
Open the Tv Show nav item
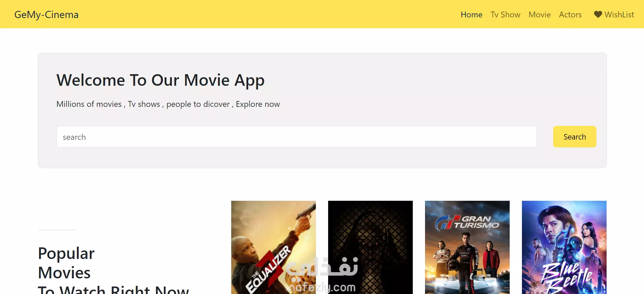click(505, 15)
